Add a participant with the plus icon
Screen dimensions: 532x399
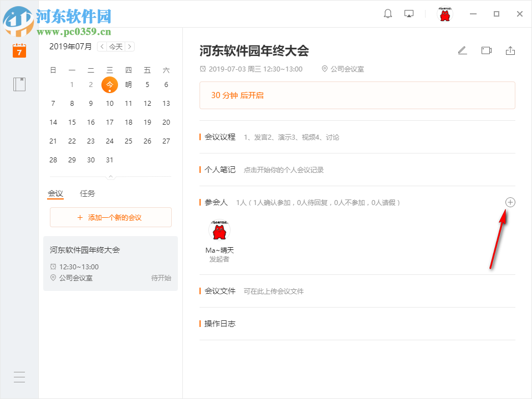[x=510, y=202]
